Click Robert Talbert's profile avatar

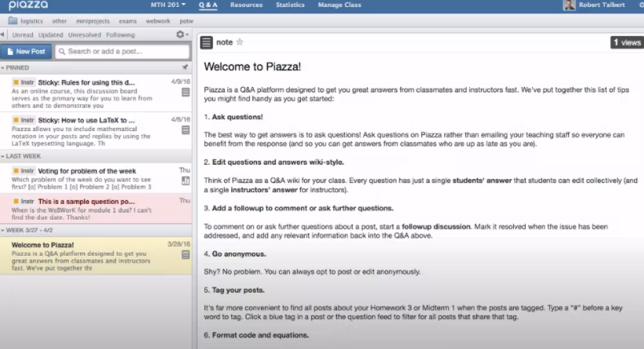tap(569, 5)
